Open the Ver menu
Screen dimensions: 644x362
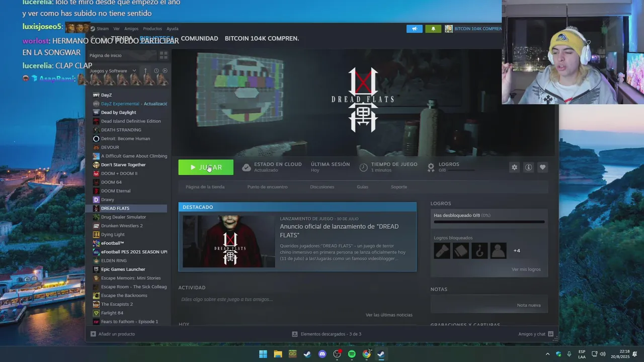[x=116, y=29]
